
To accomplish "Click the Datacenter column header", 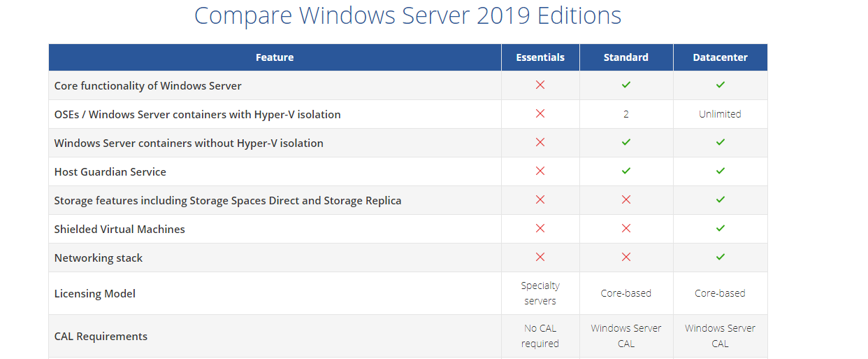I will (721, 57).
